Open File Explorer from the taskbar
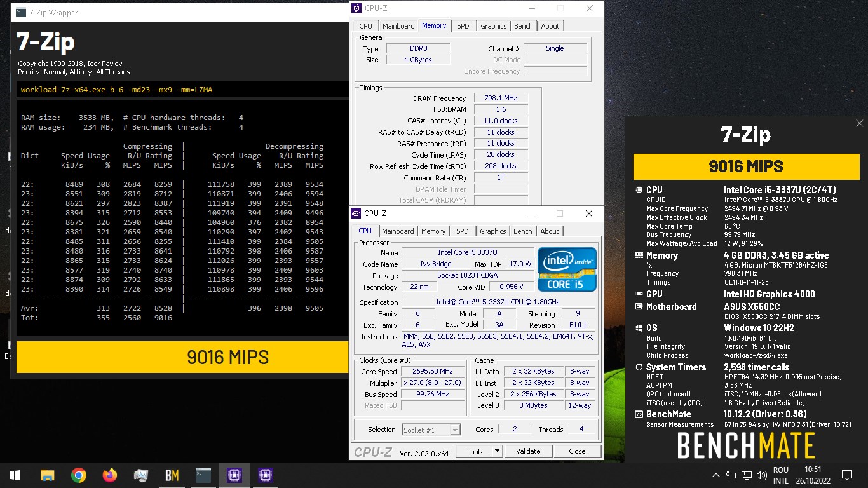The height and width of the screenshot is (488, 868). point(47,475)
